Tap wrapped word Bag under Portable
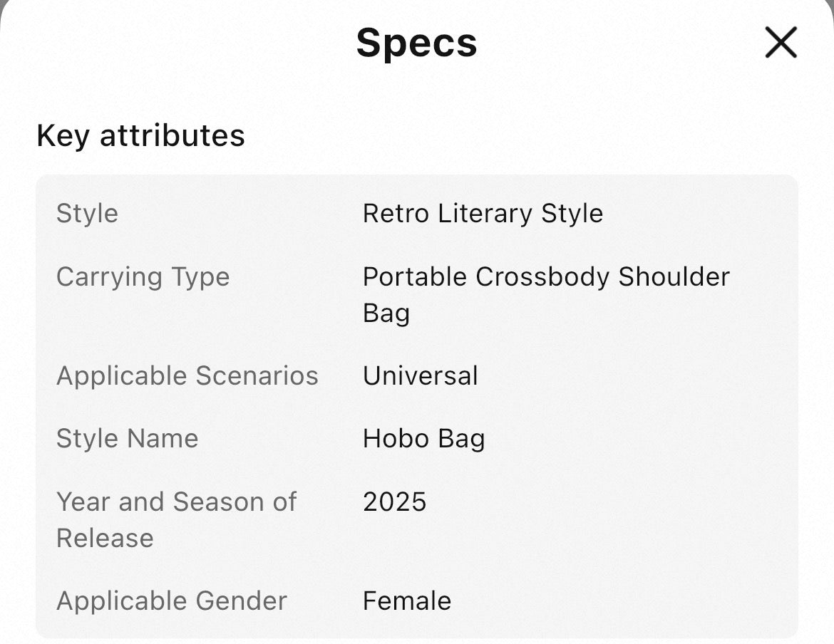 pyautogui.click(x=386, y=313)
